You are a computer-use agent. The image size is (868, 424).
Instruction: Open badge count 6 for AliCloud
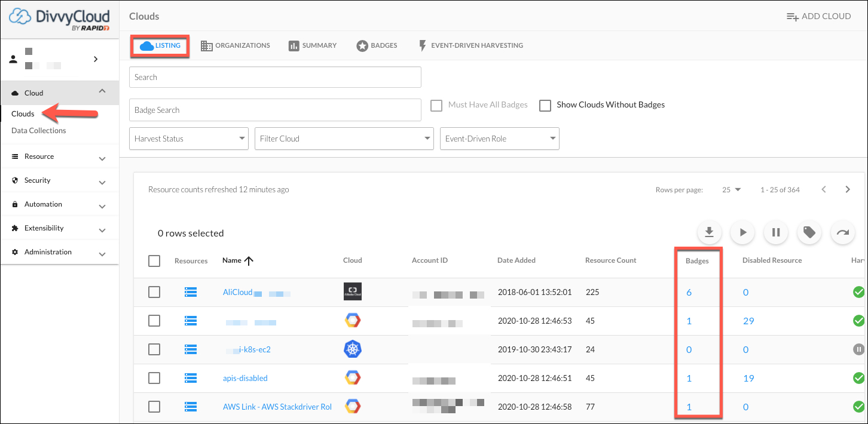(689, 293)
